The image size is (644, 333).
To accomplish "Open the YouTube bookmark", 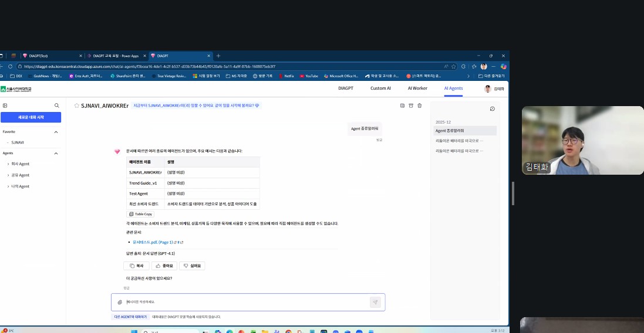I will [x=309, y=76].
